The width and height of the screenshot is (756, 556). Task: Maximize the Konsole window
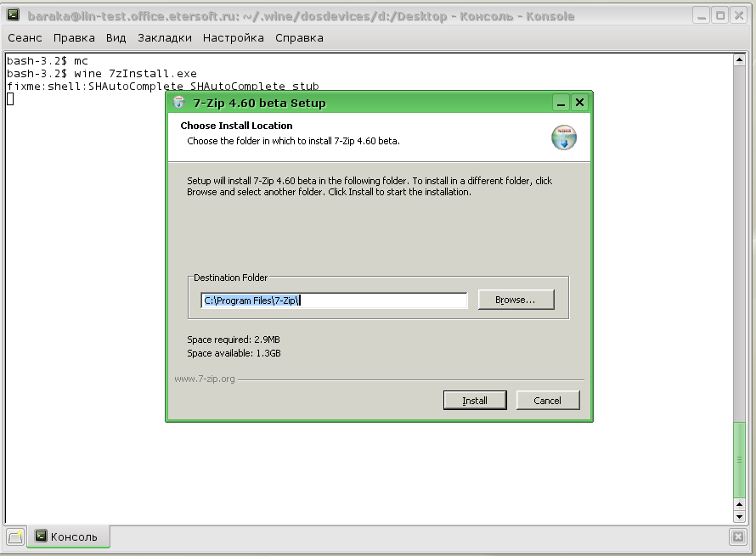point(720,16)
